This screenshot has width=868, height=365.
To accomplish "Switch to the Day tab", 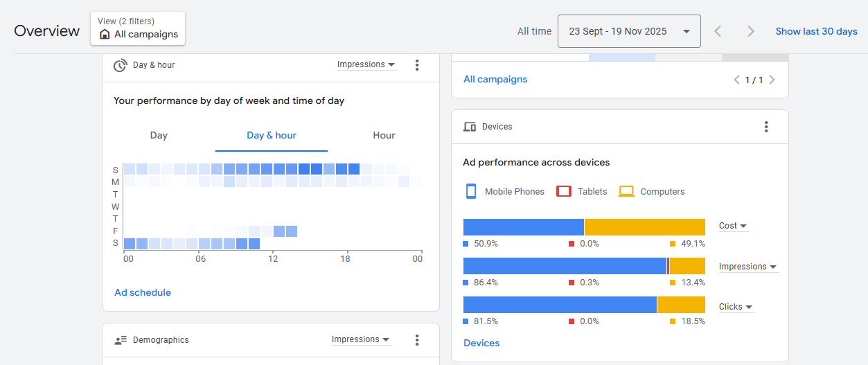I will pos(159,135).
